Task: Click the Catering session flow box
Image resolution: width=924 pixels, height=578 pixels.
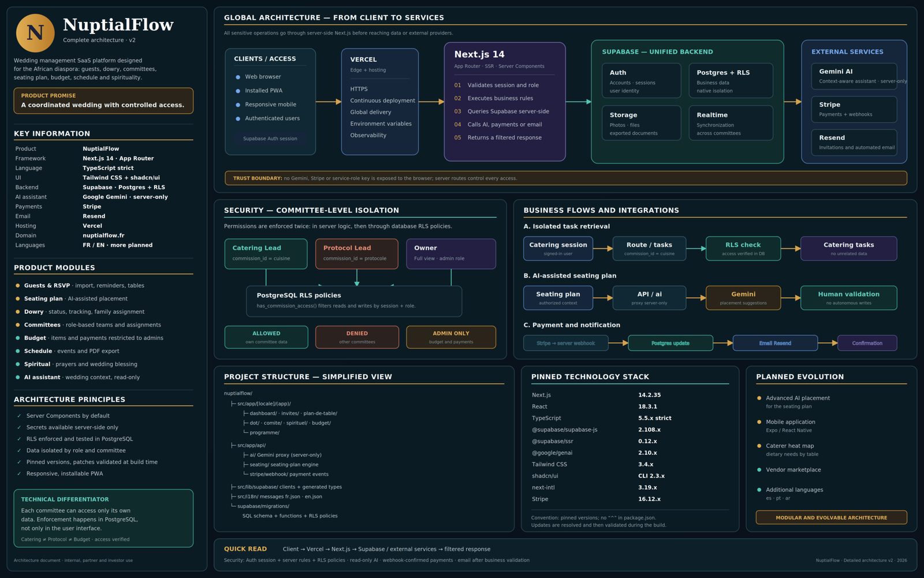Action: [558, 249]
